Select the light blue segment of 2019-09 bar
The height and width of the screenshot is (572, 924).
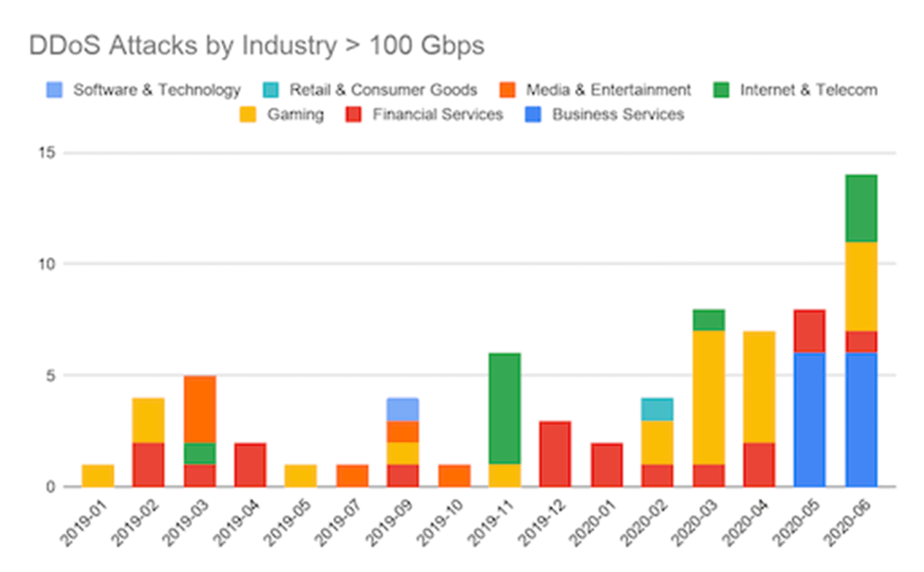click(x=403, y=409)
